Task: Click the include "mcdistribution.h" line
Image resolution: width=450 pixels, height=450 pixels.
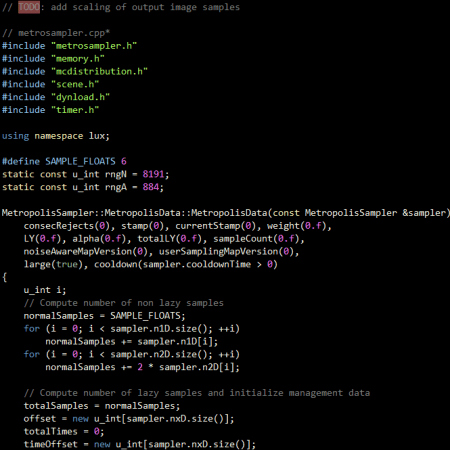Action: pos(75,71)
